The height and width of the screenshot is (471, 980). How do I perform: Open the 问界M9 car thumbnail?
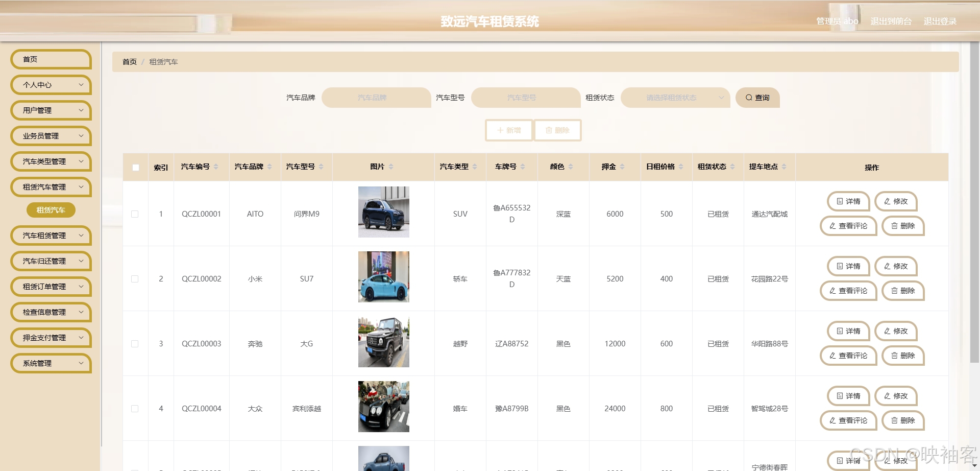click(x=384, y=212)
